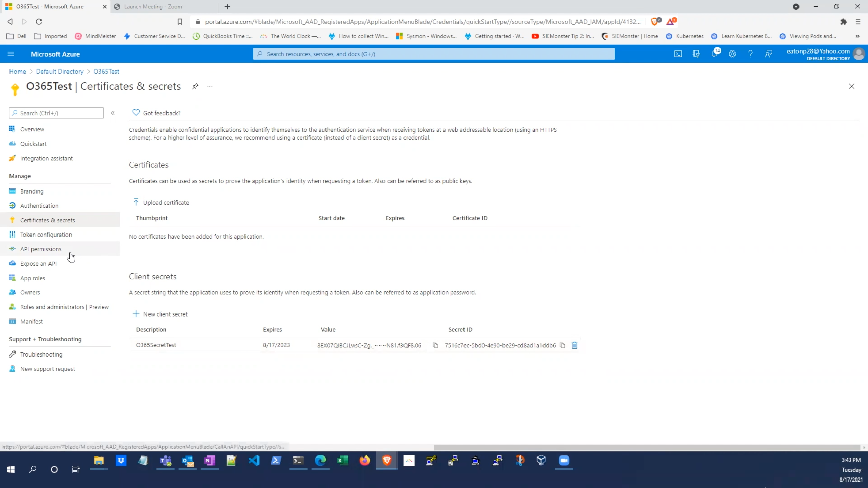Open the Help question mark icon
The height and width of the screenshot is (488, 868).
[x=750, y=54]
